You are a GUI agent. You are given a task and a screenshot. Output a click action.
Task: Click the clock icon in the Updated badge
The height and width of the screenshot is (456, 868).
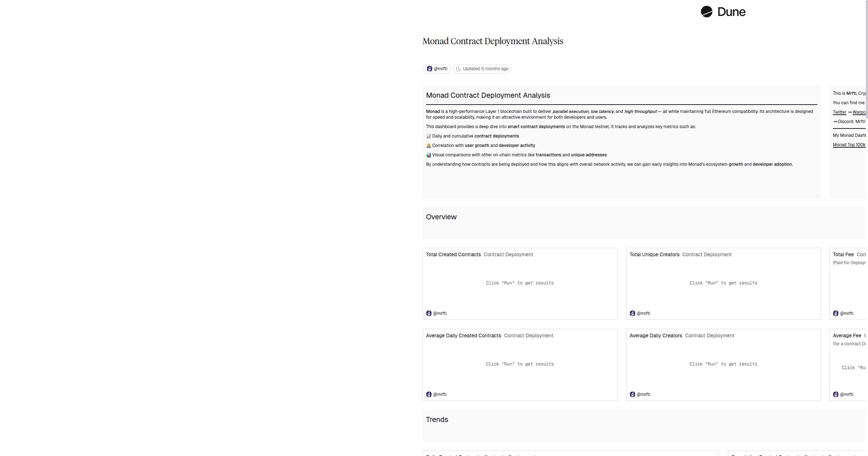point(459,69)
